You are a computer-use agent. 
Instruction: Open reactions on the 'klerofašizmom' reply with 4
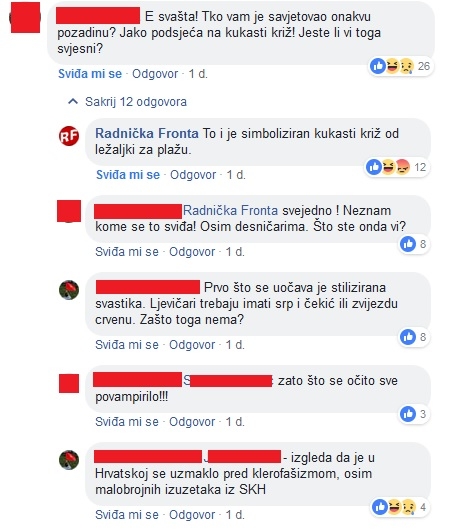(400, 507)
